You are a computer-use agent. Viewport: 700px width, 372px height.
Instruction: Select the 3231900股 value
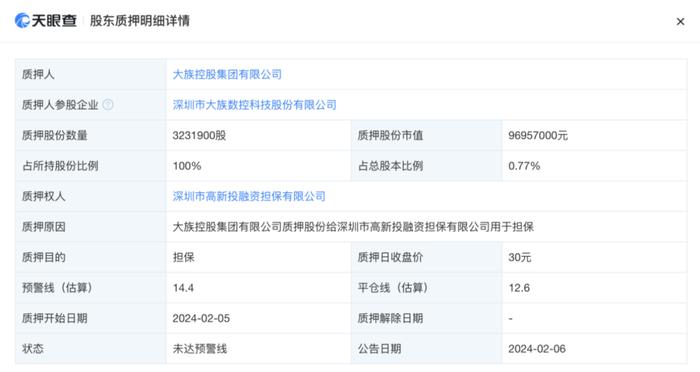199,135
